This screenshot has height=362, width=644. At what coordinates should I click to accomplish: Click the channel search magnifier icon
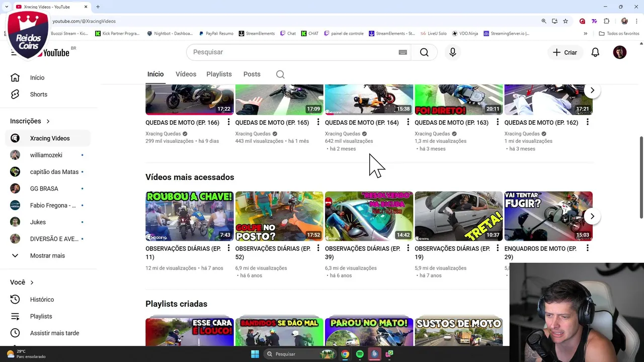tap(280, 74)
